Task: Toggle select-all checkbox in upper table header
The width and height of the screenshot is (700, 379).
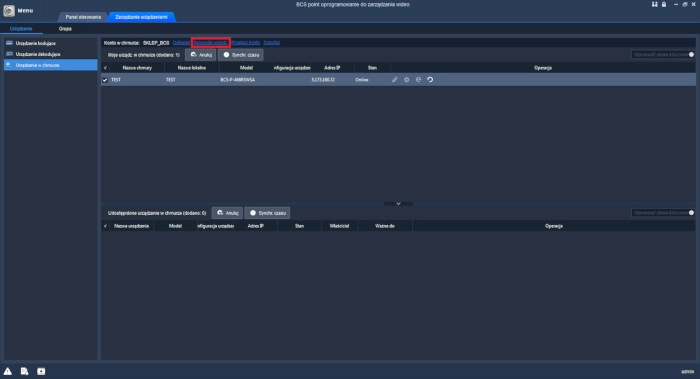Action: (x=105, y=68)
